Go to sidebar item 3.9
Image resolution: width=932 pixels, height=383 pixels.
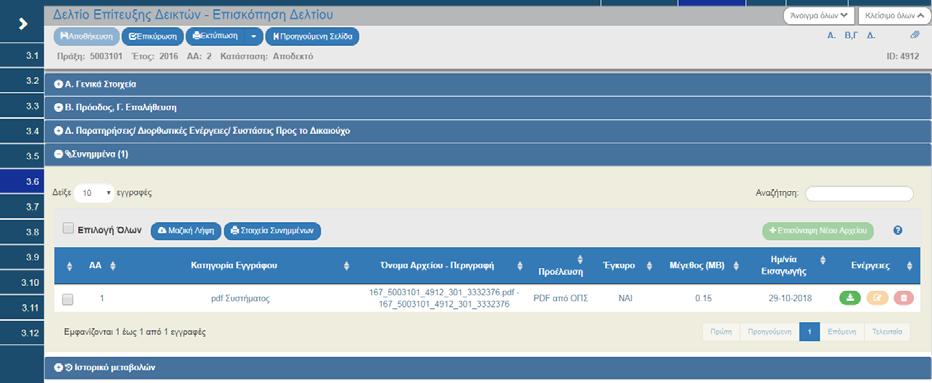(x=22, y=257)
